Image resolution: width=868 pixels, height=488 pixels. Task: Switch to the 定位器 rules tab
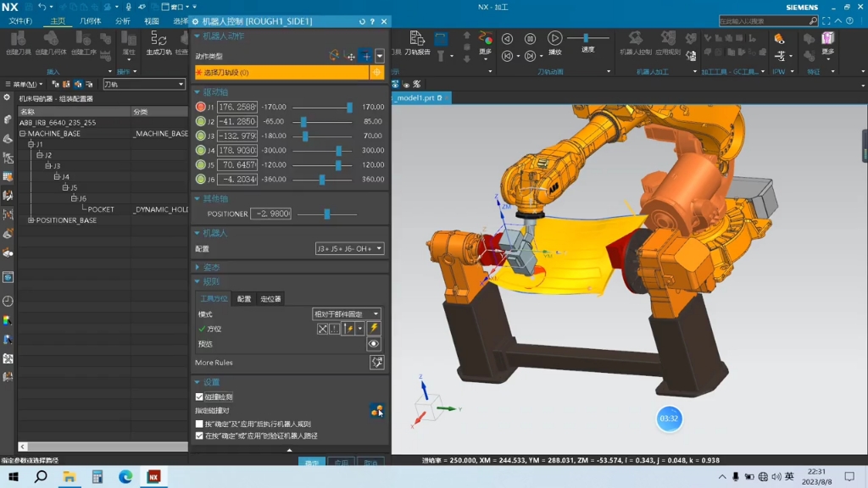click(270, 299)
